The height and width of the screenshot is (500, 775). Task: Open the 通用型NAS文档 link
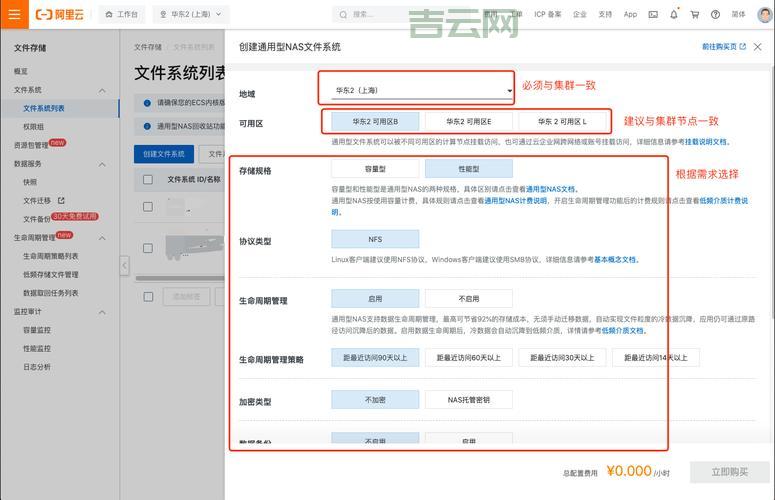[550, 189]
